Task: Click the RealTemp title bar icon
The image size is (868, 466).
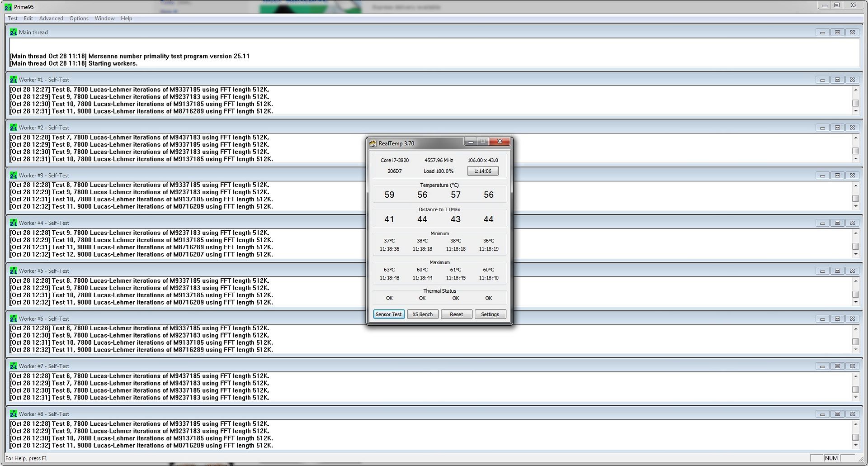Action: tap(373, 143)
